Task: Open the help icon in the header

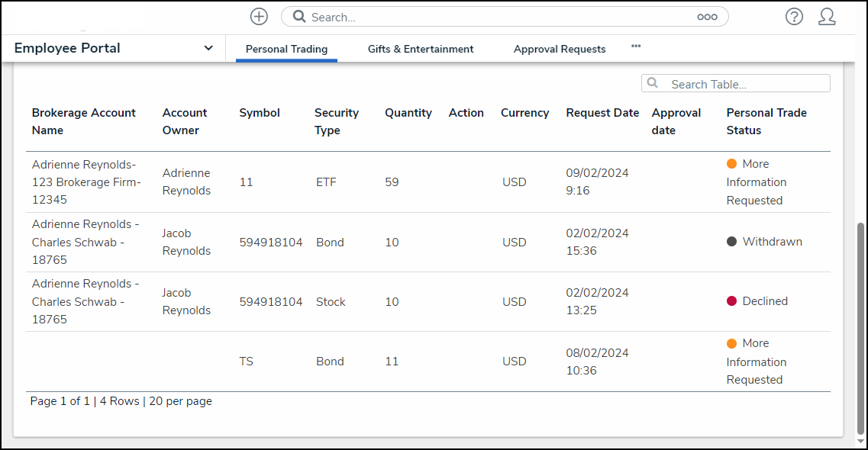Action: pyautogui.click(x=794, y=16)
